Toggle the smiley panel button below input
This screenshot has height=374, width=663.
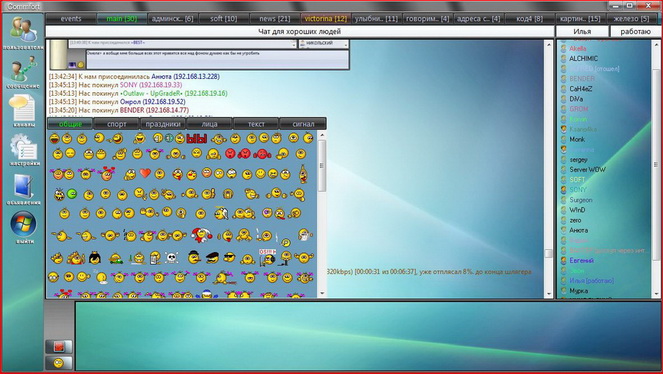point(59,363)
